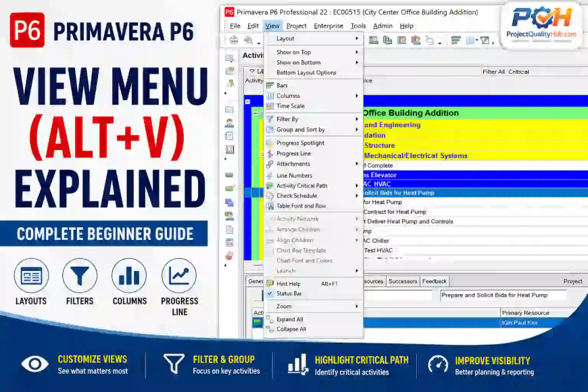This screenshot has height=392, width=588.
Task: Open dropdown arrow next to Print Preview
Action: pyautogui.click(x=259, y=43)
